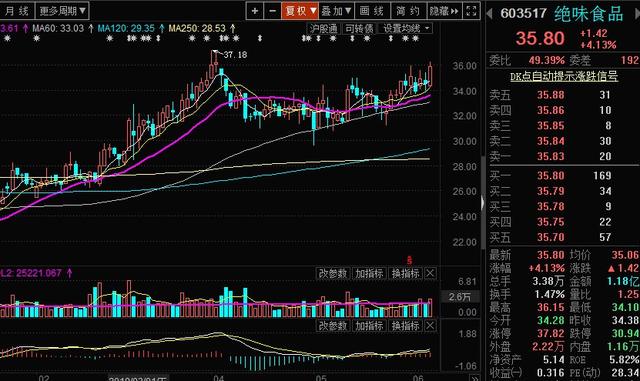Select buy-one price 35.80 in order book
Screen dimensions: 640x381
point(551,176)
